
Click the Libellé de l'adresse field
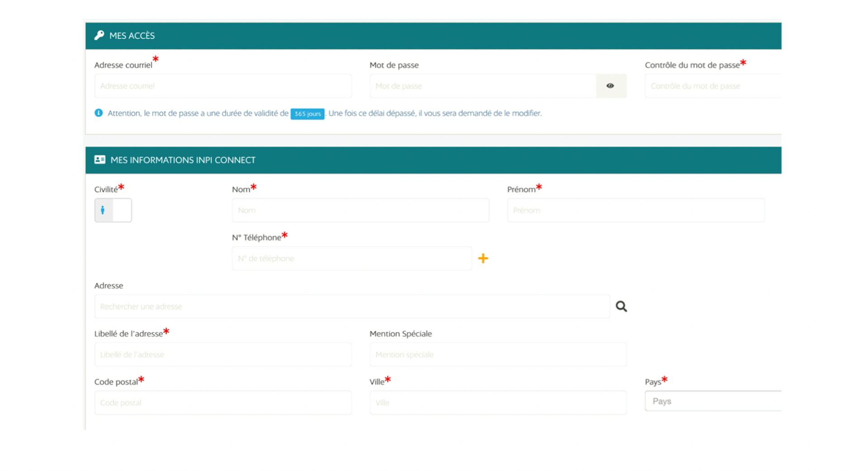pos(223,354)
